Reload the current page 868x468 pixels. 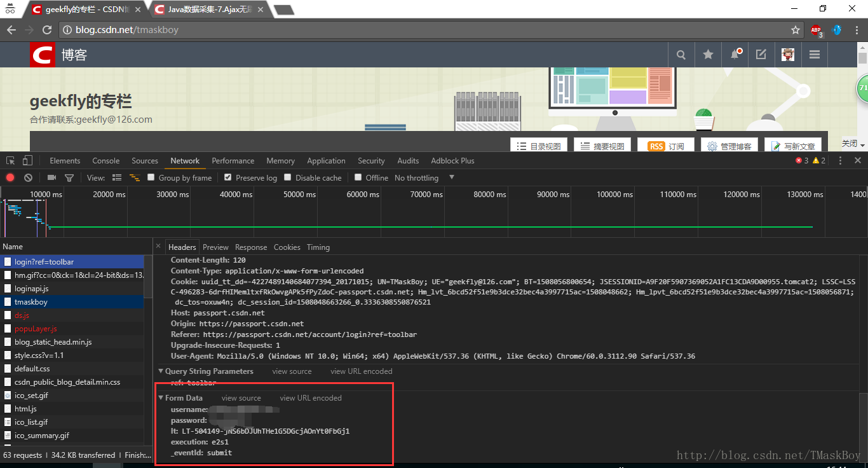pyautogui.click(x=47, y=30)
